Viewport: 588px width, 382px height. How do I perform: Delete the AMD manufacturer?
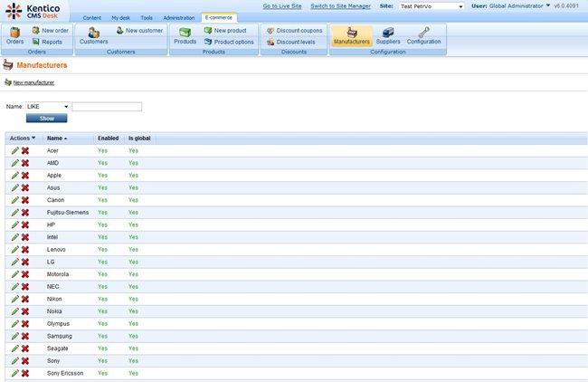click(25, 163)
